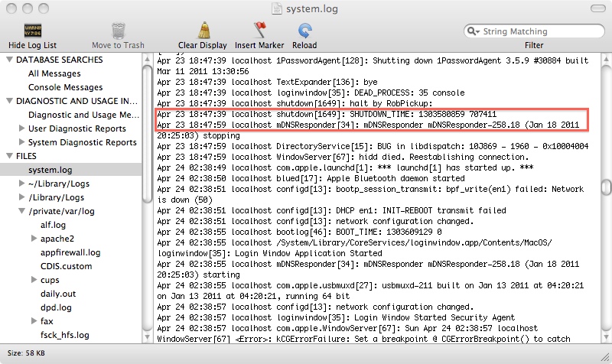Screen dimensions: 612x364
Task: Click the BOOT_TIME log line
Action: click(299, 232)
